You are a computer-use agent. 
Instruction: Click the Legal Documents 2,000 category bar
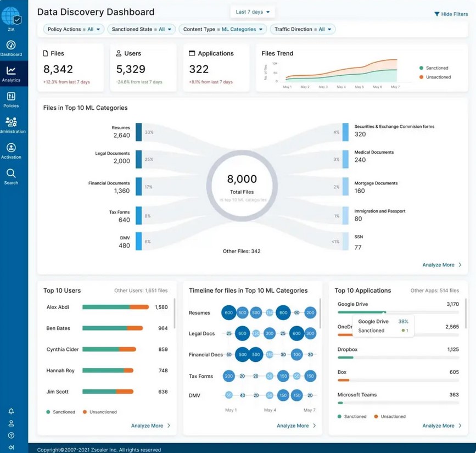(x=139, y=159)
